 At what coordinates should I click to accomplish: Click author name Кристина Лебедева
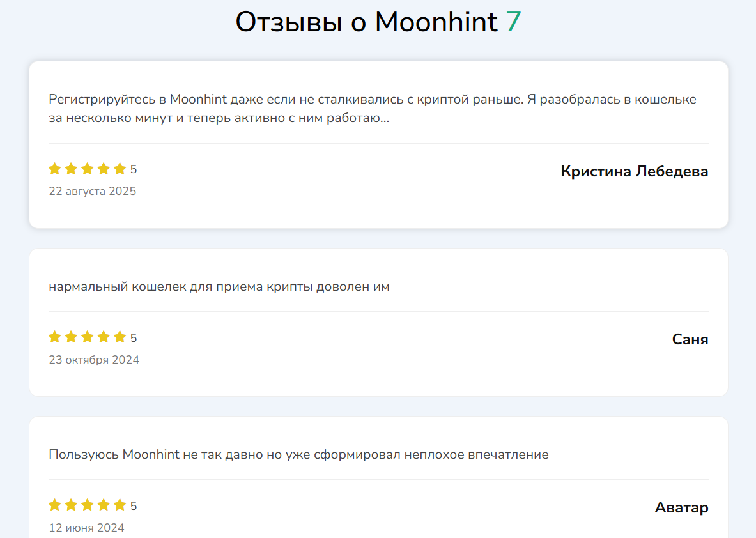point(634,171)
